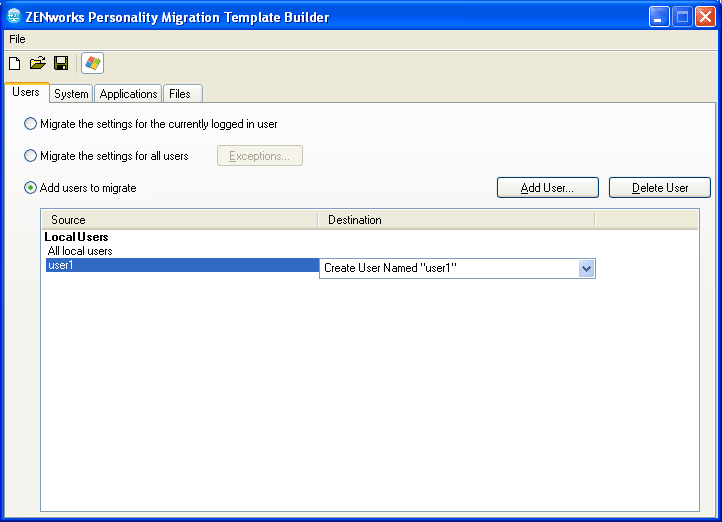Click the Exceptions... button

coord(260,156)
